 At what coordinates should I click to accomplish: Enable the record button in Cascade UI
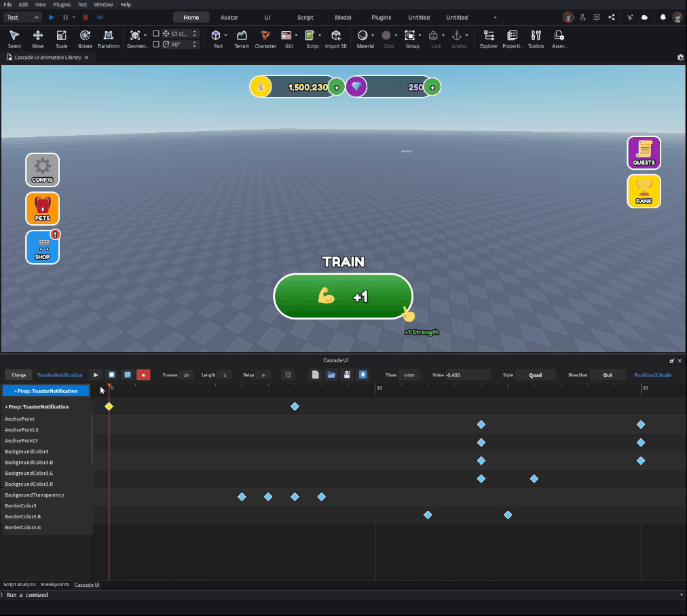143,374
